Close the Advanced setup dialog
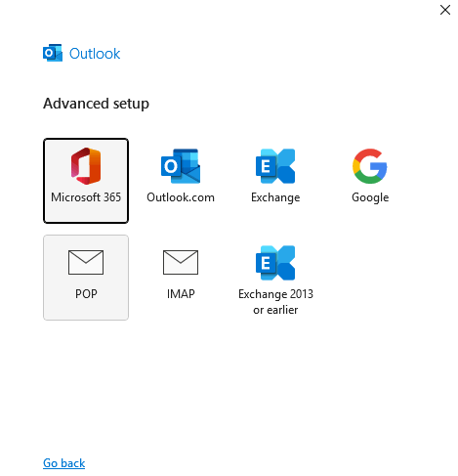This screenshot has width=458, height=476. click(x=445, y=10)
